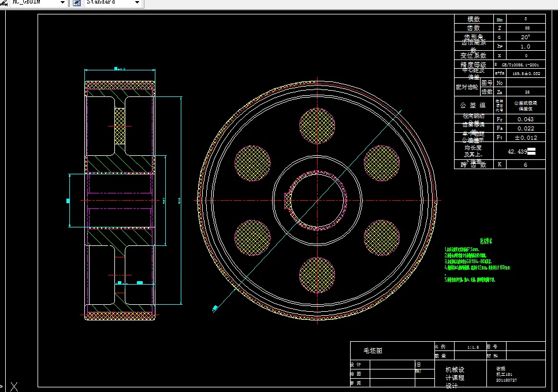
Task: Click the cyan grip on the left section dimension
Action: tap(68, 201)
